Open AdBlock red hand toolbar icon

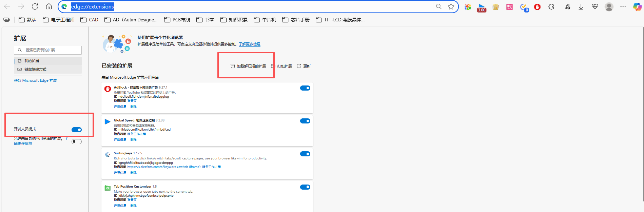(x=537, y=7)
